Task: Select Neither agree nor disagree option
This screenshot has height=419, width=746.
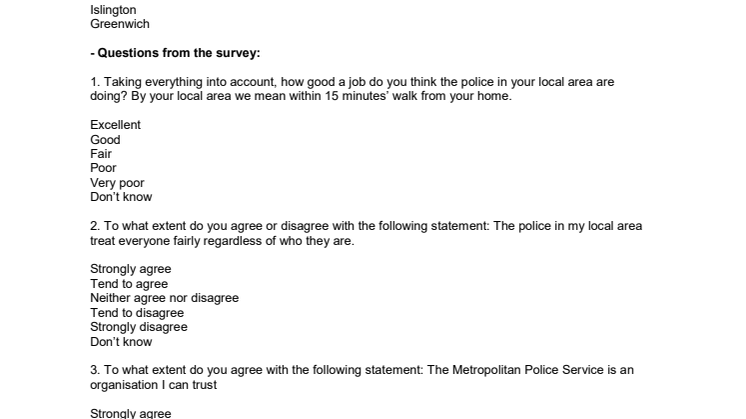Action: pyautogui.click(x=164, y=298)
